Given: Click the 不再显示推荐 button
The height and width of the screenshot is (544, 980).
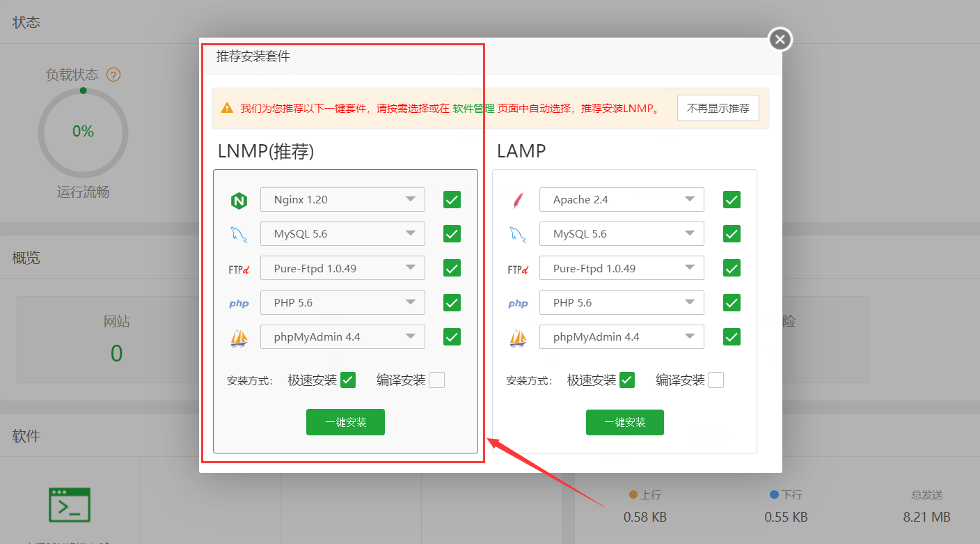Looking at the screenshot, I should point(718,108).
